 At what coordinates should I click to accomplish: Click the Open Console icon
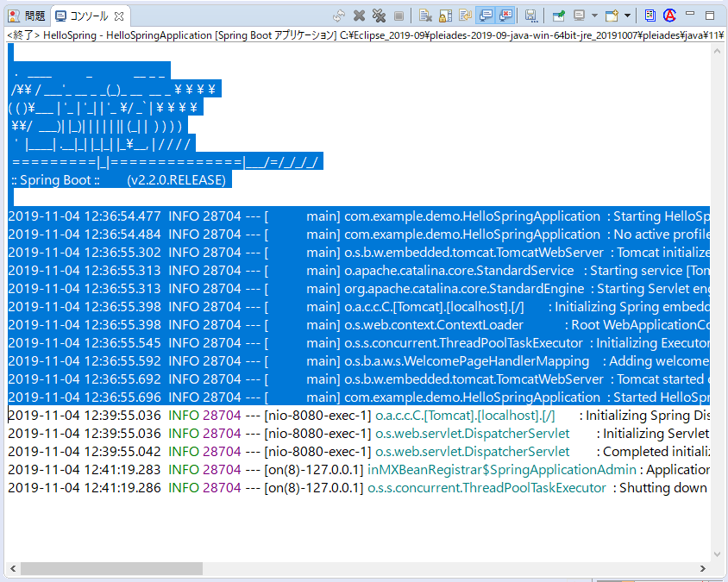click(612, 16)
